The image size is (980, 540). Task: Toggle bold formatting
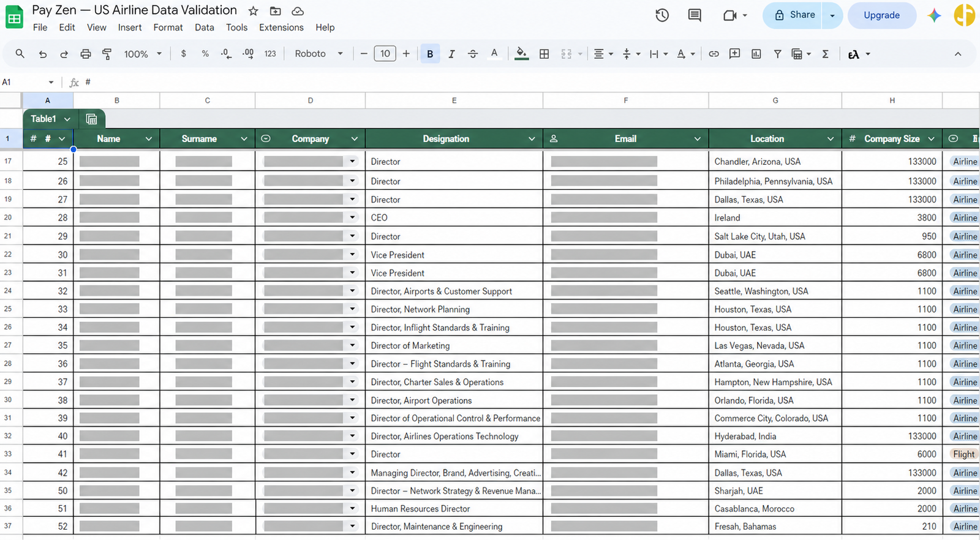430,54
